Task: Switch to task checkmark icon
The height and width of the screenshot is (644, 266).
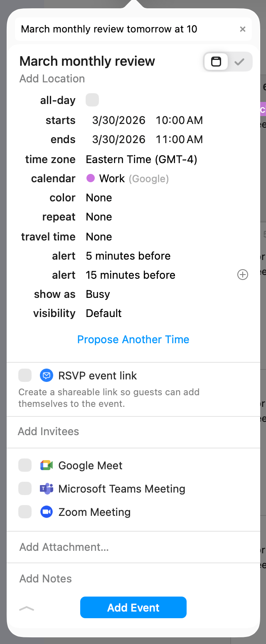Action: point(239,62)
